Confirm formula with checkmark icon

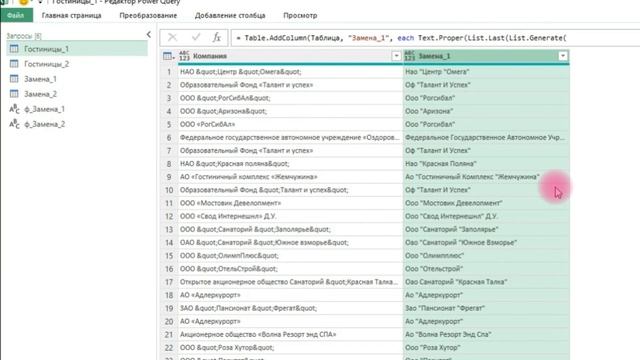pyautogui.click(x=196, y=38)
